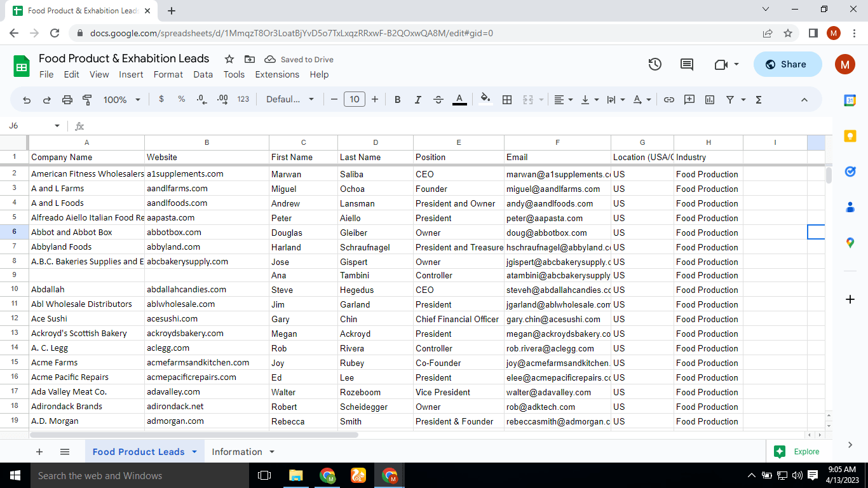Decrease decimal places icon
Screen dimensions: 868x488
click(201, 99)
